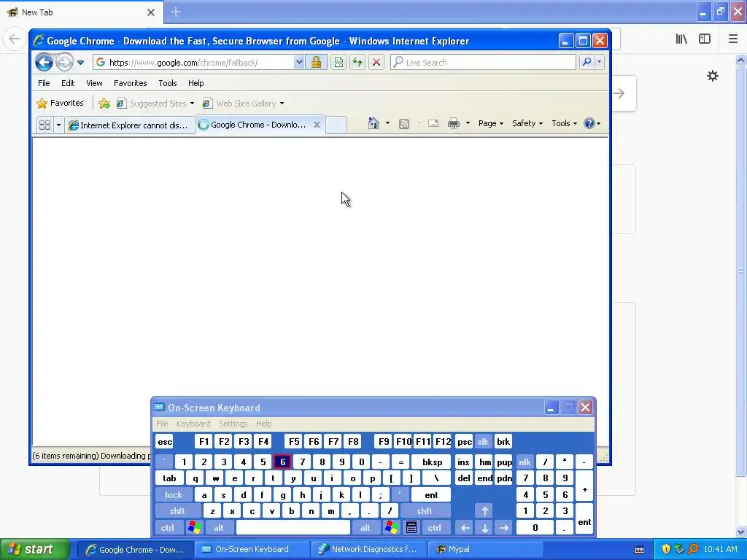Open recent pages dropdown beside forward button
This screenshot has width=747, height=560.
pyautogui.click(x=80, y=63)
